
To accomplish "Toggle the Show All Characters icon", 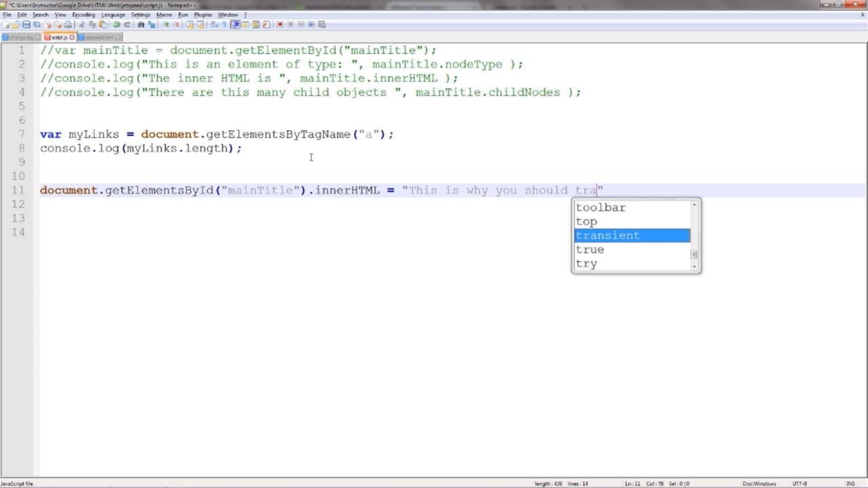I will tap(224, 24).
